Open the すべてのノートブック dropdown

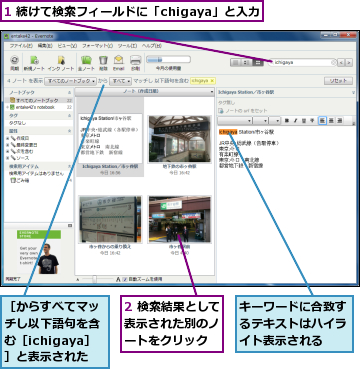[70, 81]
